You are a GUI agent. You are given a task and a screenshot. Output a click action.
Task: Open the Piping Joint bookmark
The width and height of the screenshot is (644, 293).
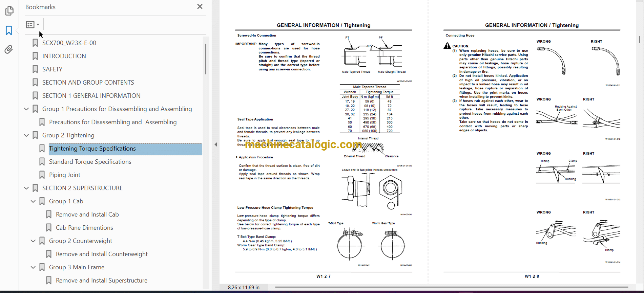(x=65, y=175)
